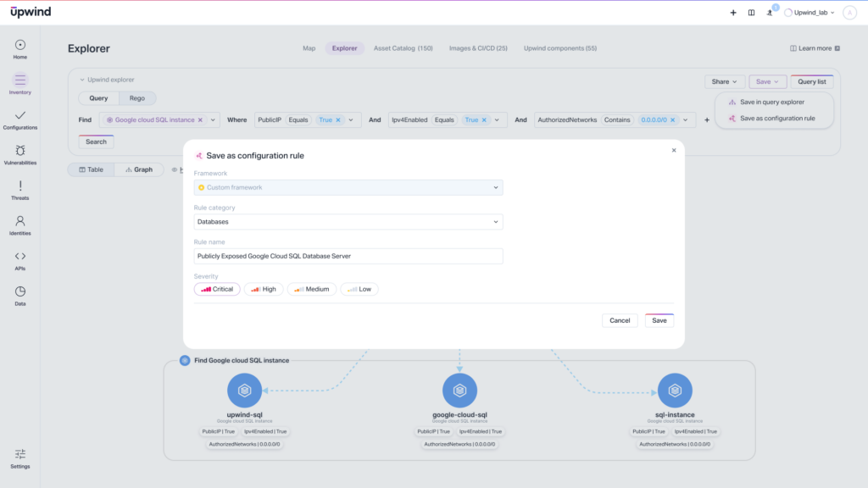
Task: Click the sql-instance node icon
Action: [x=675, y=390]
